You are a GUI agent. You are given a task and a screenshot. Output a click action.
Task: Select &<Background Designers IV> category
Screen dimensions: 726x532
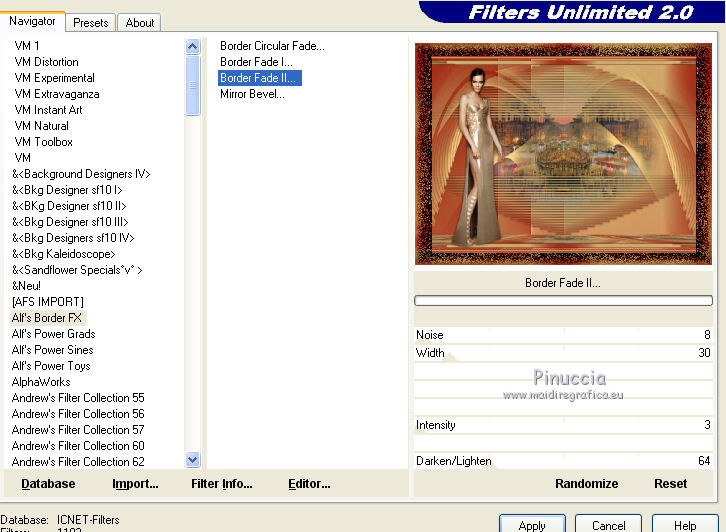point(81,174)
